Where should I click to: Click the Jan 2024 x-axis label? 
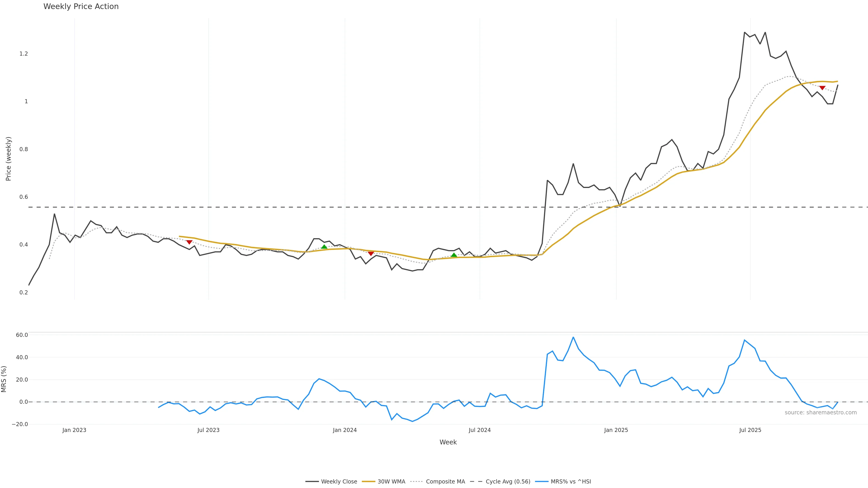[x=344, y=430]
